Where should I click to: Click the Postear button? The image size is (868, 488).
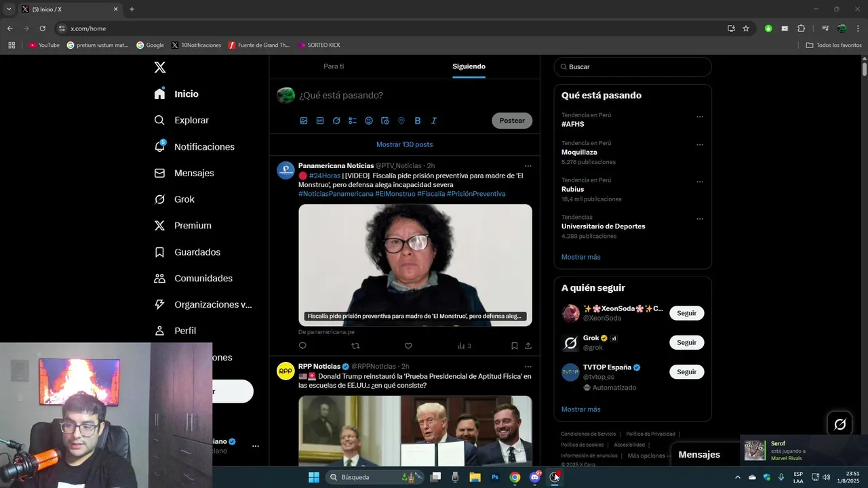click(512, 121)
